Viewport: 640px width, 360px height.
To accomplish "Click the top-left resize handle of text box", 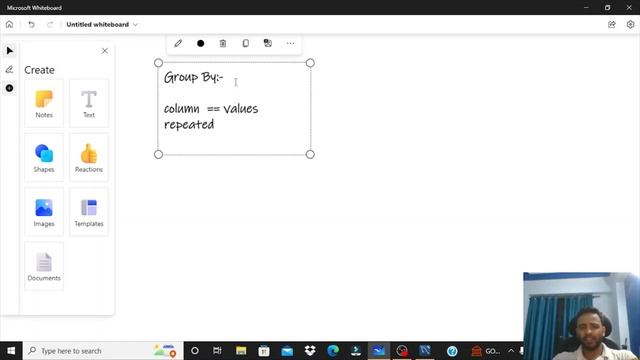I will (158, 63).
